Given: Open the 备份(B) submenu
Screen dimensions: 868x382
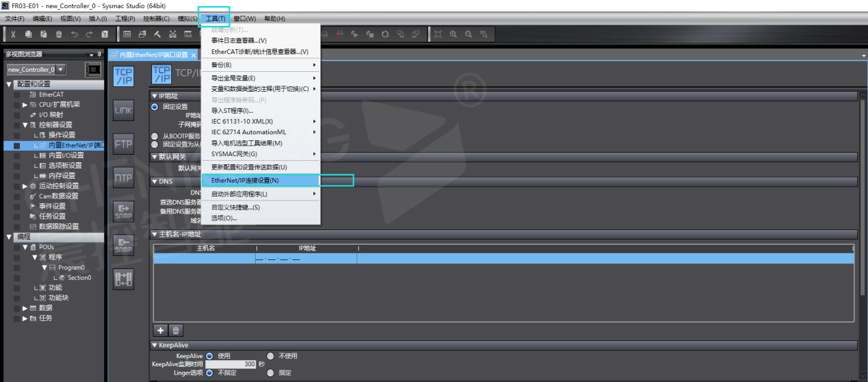Looking at the screenshot, I should tap(261, 64).
